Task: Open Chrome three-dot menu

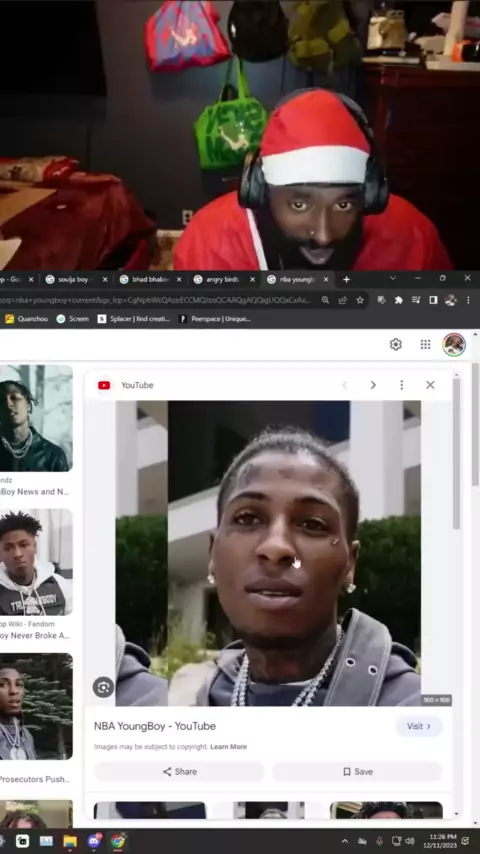Action: [x=468, y=300]
